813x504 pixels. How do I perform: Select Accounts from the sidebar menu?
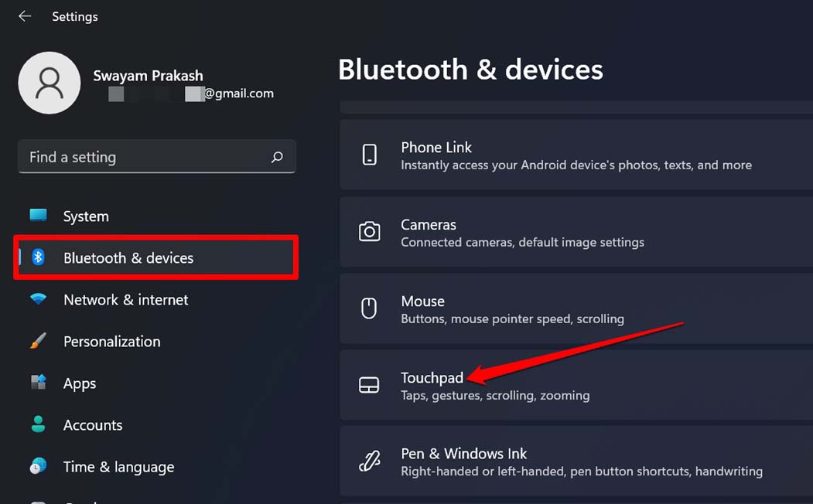click(93, 424)
